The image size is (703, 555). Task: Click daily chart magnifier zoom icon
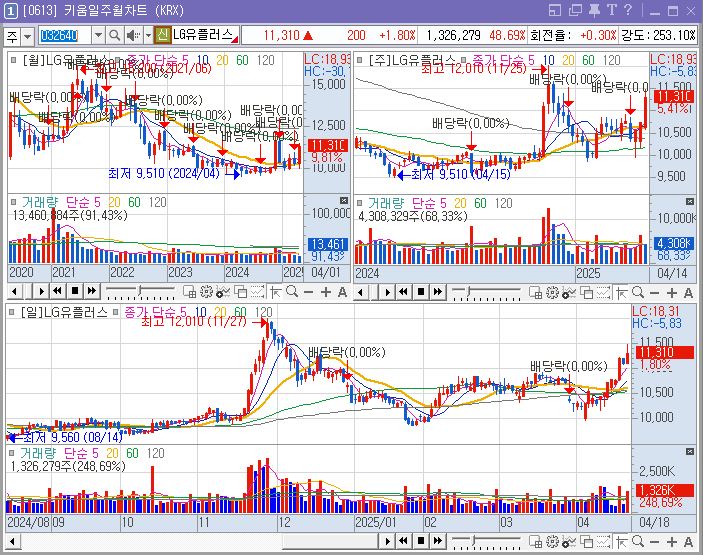[638, 542]
